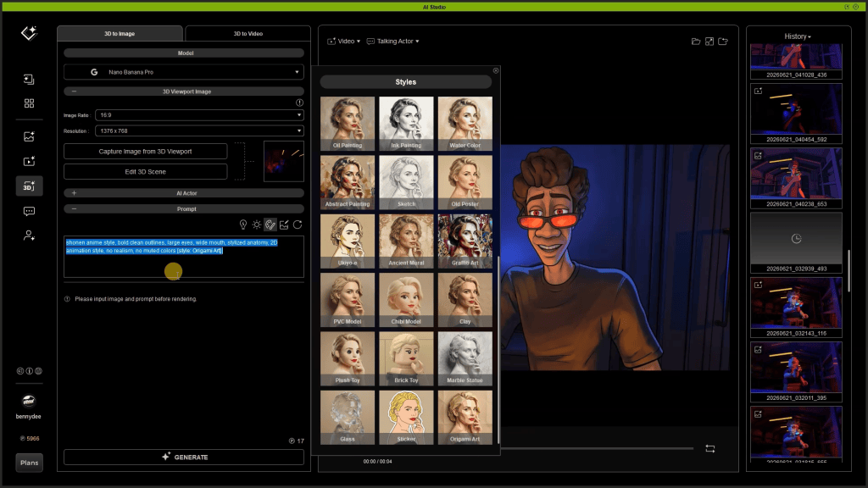The height and width of the screenshot is (488, 868).
Task: Close the Styles popup panel
Action: tap(496, 70)
